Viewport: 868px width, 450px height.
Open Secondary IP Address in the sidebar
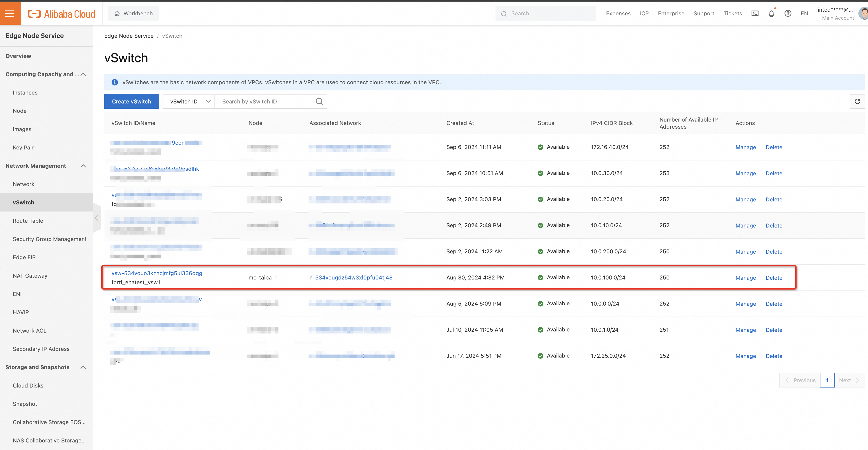(x=41, y=349)
